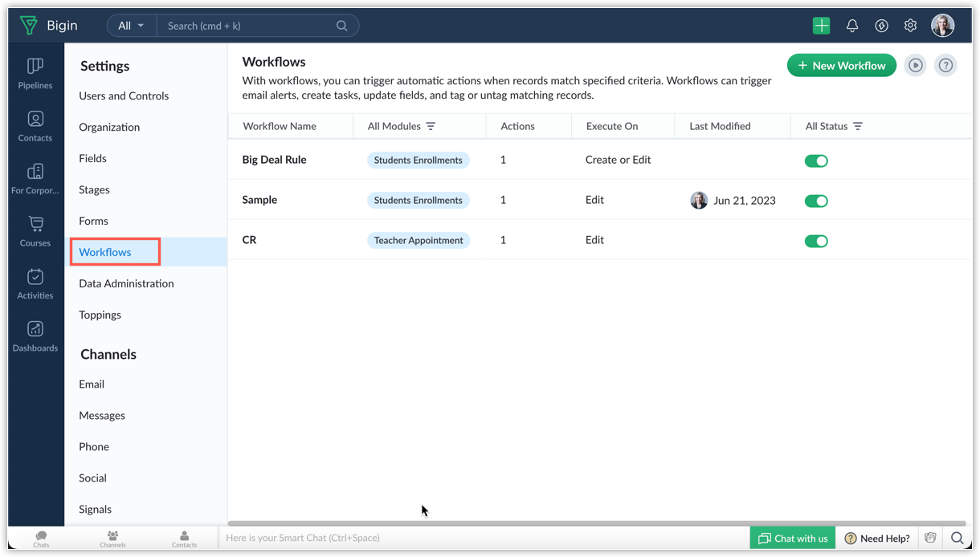Open Email channel settings
This screenshot has height=557, width=980.
pos(92,384)
